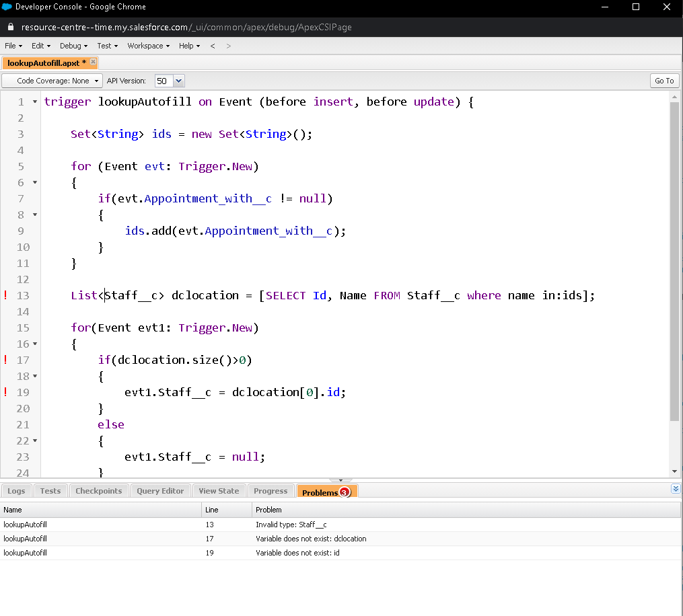Click the Go To button
The height and width of the screenshot is (616, 683).
point(663,81)
